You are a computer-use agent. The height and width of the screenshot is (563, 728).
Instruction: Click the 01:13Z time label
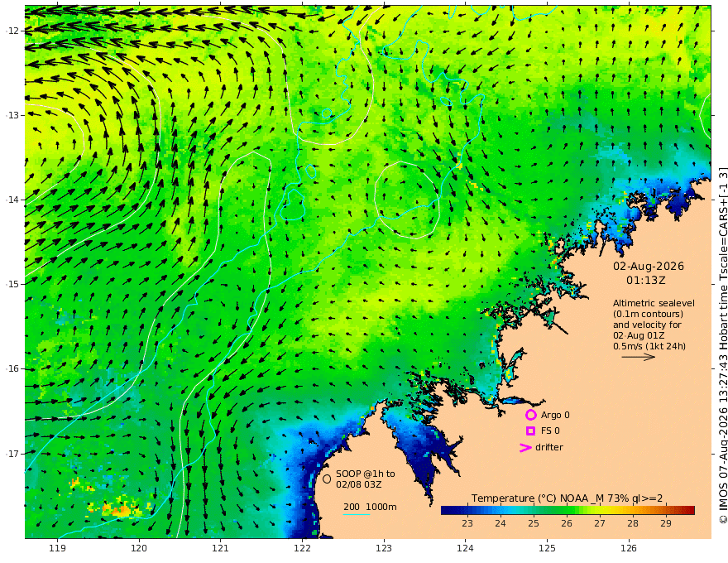click(646, 281)
